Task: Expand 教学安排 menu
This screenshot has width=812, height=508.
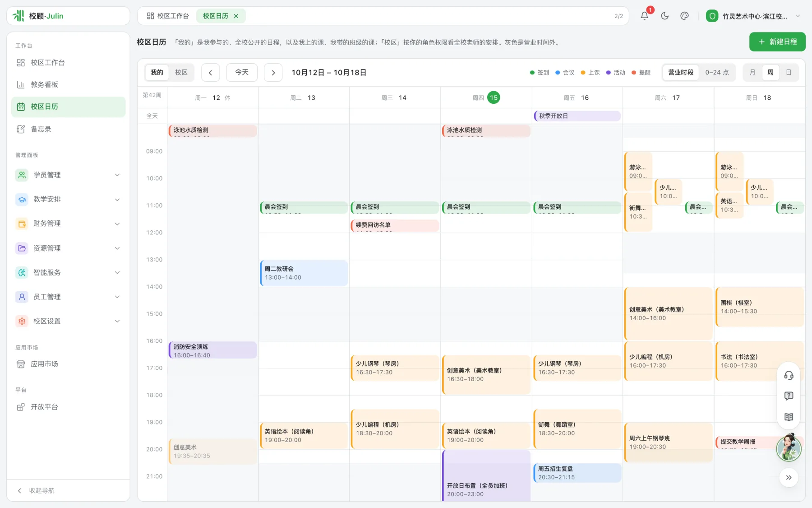Action: (68, 199)
